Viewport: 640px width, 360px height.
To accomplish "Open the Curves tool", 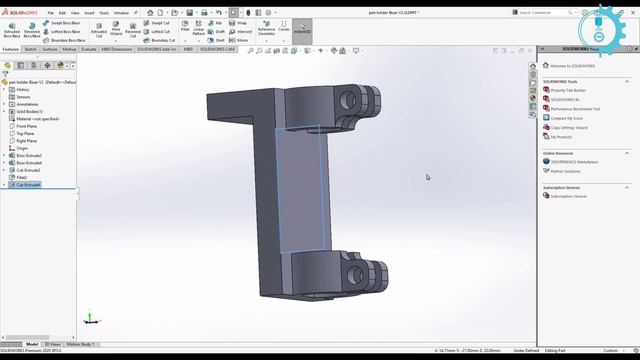I will pos(284,27).
